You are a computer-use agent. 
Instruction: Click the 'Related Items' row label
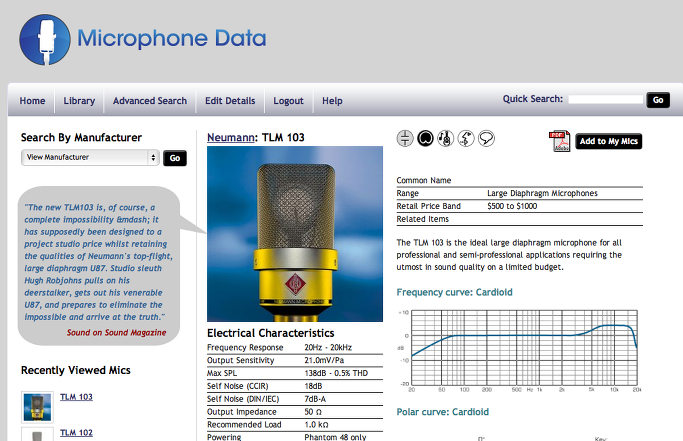[423, 219]
